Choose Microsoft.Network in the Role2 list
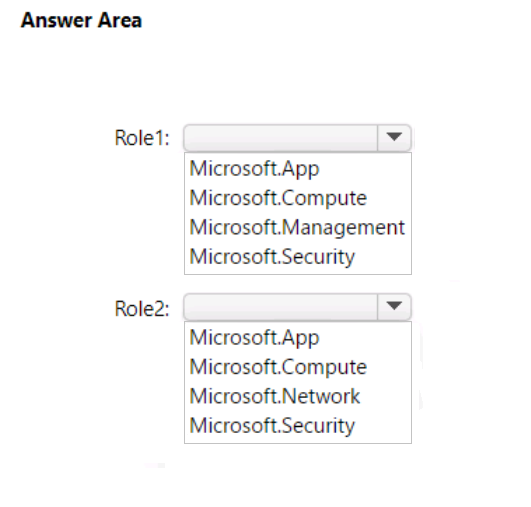The height and width of the screenshot is (507, 531). pyautogui.click(x=275, y=396)
